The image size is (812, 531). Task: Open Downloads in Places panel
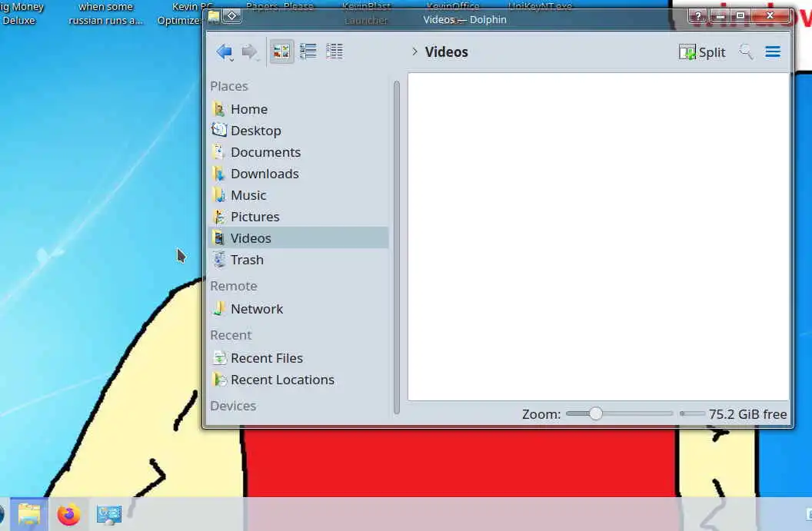click(x=298, y=174)
